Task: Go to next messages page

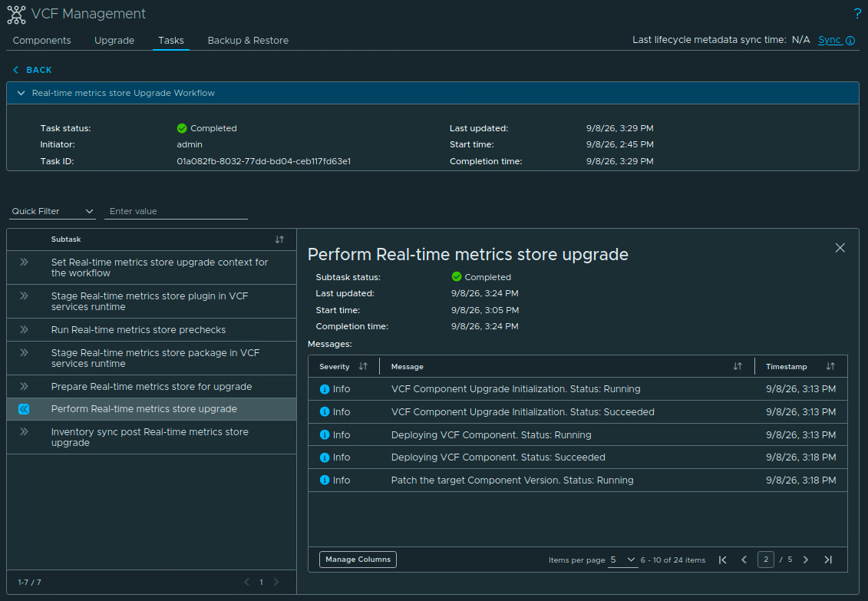Action: (x=806, y=560)
